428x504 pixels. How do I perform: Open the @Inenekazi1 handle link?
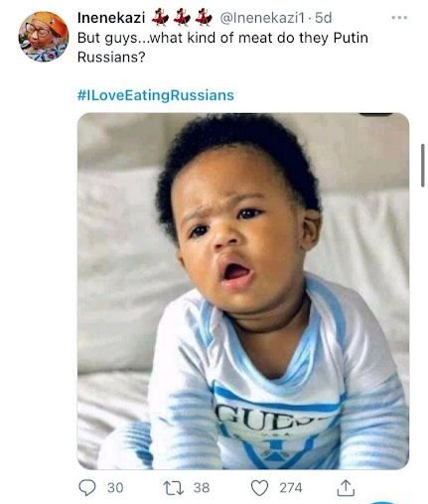pyautogui.click(x=261, y=18)
